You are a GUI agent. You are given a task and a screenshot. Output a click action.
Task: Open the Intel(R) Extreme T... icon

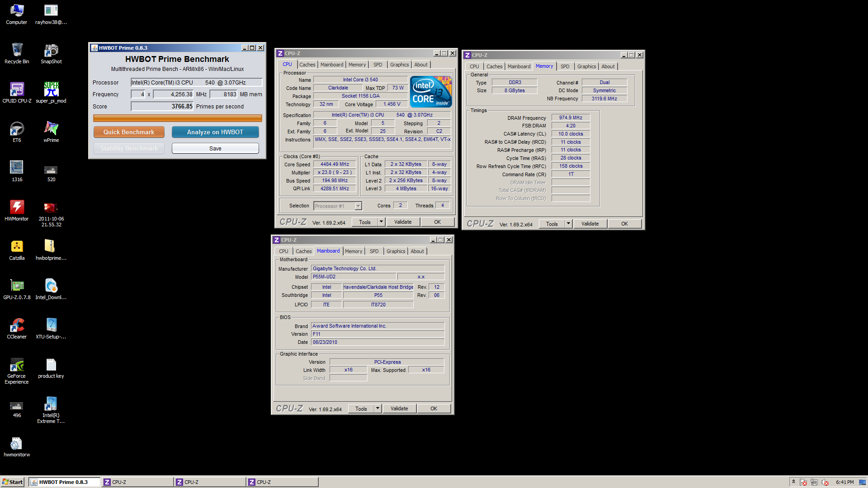click(x=51, y=410)
